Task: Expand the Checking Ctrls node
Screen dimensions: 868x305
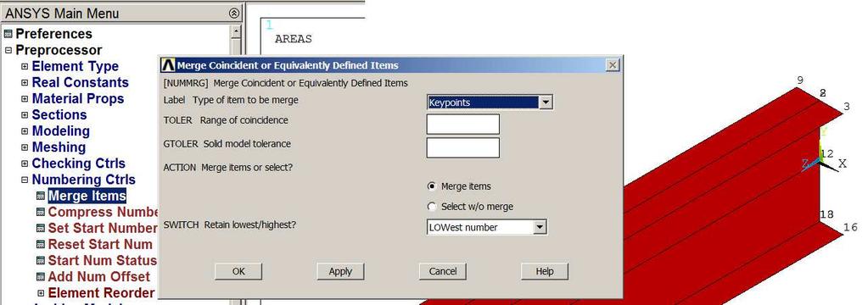Action: pyautogui.click(x=25, y=164)
